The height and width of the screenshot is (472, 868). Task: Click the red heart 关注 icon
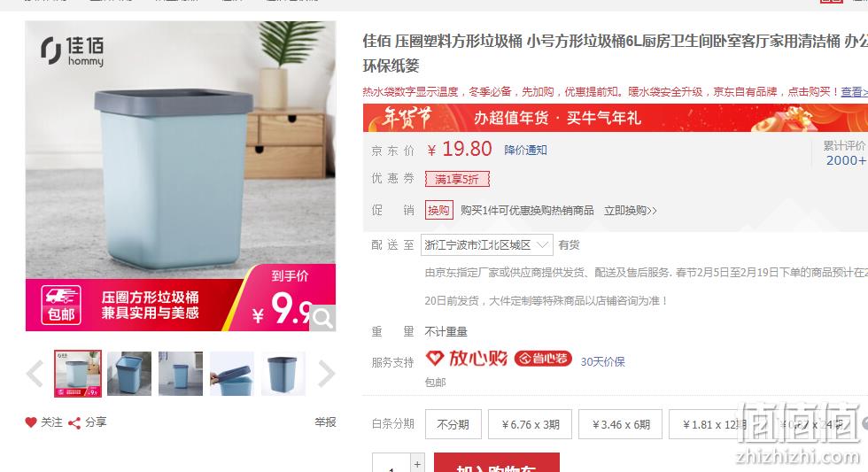tap(31, 422)
